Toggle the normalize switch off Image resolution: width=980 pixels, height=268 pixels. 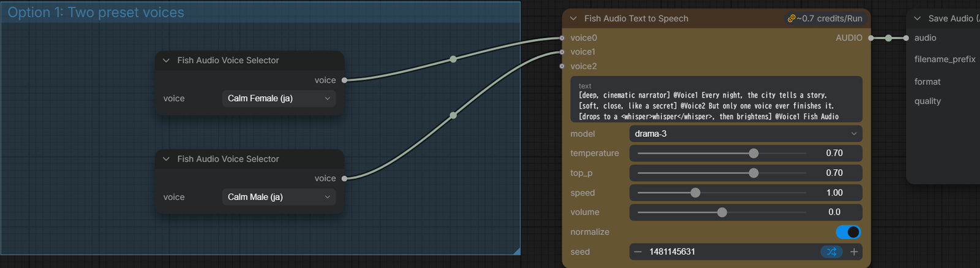click(848, 232)
